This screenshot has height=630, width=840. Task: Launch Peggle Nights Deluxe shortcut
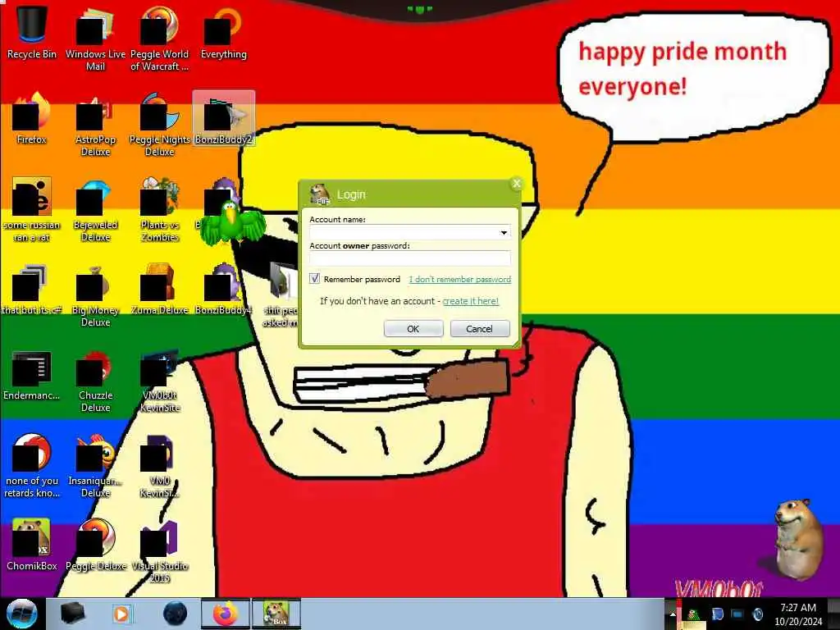coord(159,125)
